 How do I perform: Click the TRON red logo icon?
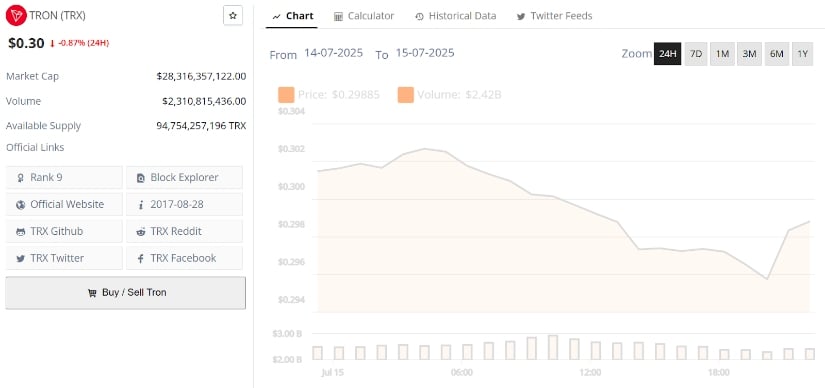[x=16, y=16]
